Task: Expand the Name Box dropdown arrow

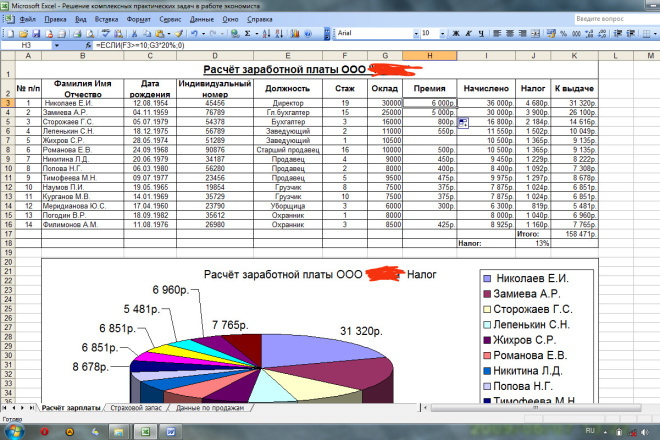Action: 56,45
